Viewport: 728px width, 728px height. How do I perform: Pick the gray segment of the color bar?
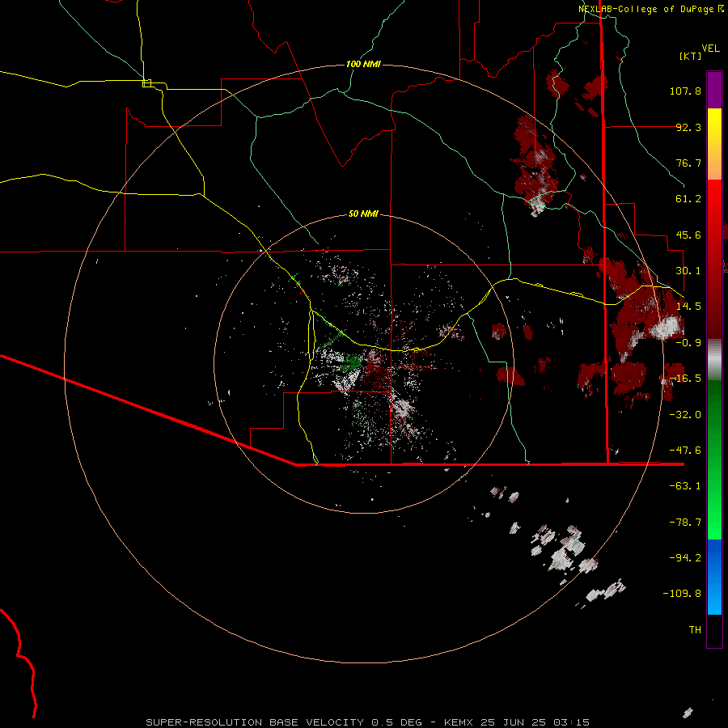714,360
